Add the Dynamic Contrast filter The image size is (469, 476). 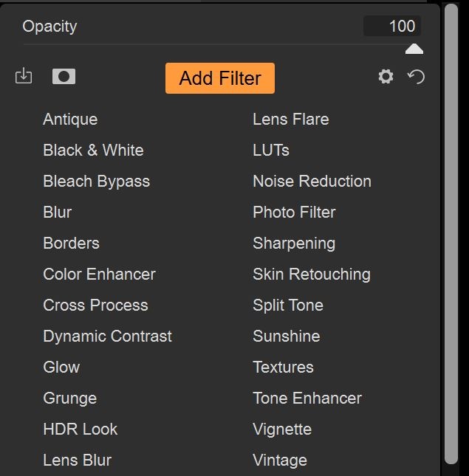click(x=108, y=337)
